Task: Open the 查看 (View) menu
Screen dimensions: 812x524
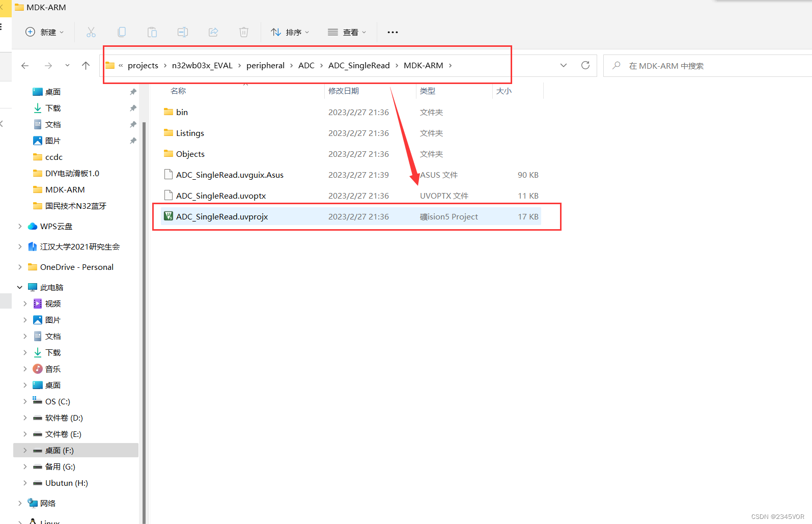Action: tap(347, 32)
